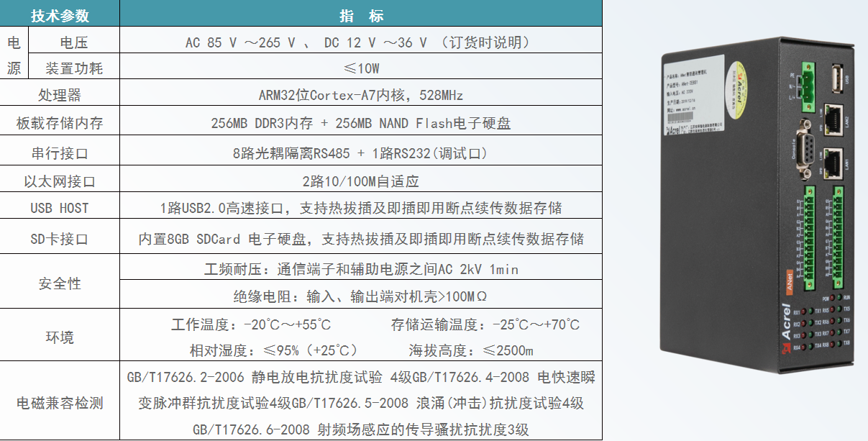Click the 处理器 row label
This screenshot has height=441, width=868.
click(x=60, y=96)
